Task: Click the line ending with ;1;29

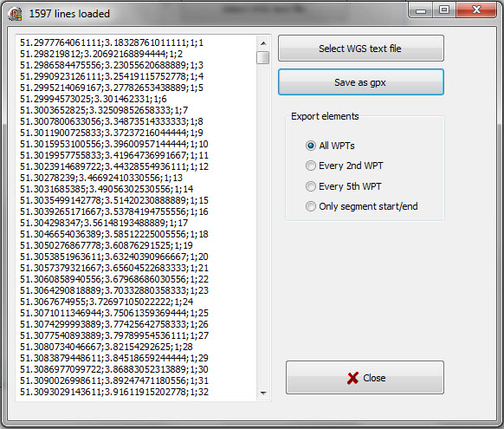Action: (114, 358)
